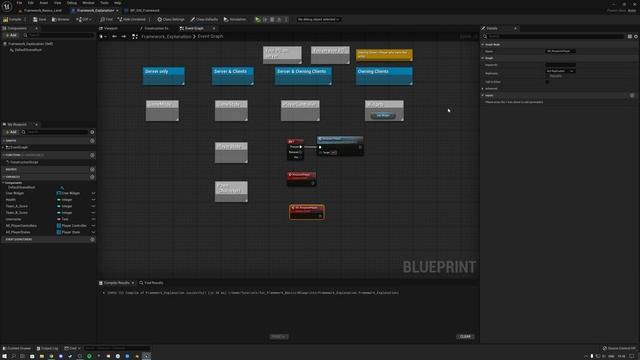Click Add in the My Blueprint panel
The width and height of the screenshot is (640, 360).
pos(11,132)
